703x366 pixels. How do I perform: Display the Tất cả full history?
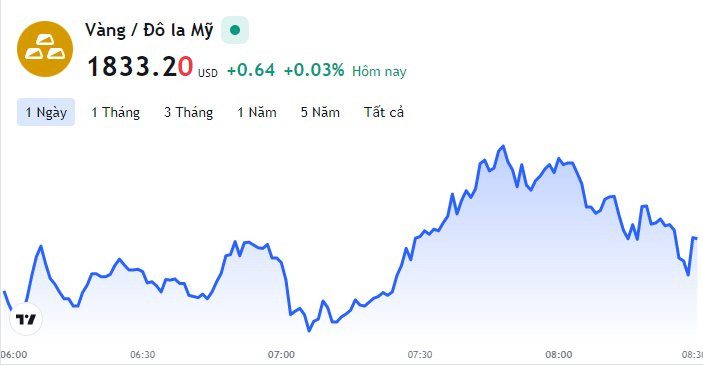coord(384,112)
